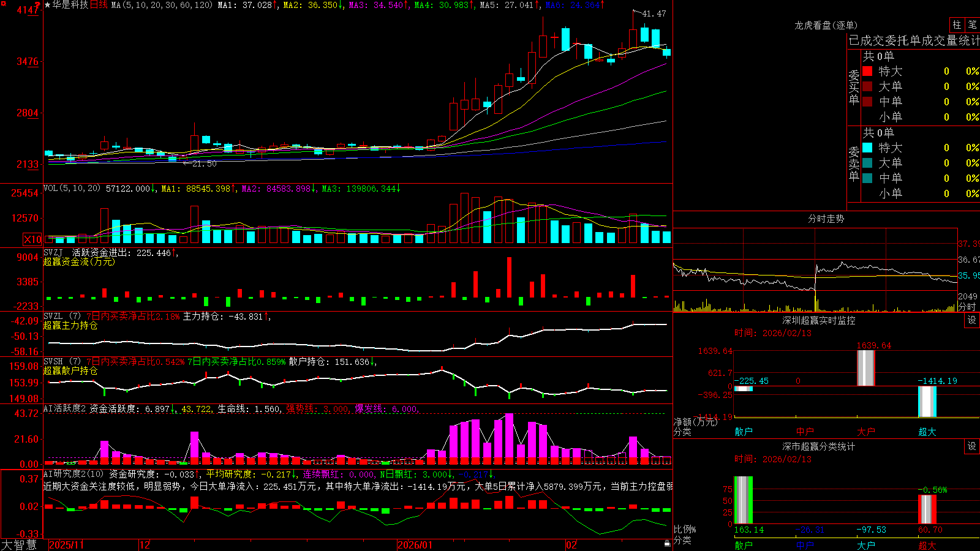The image size is (980, 551).
Task: Click the 60.70 超大 bar in statistics chart
Action: pyautogui.click(x=927, y=509)
